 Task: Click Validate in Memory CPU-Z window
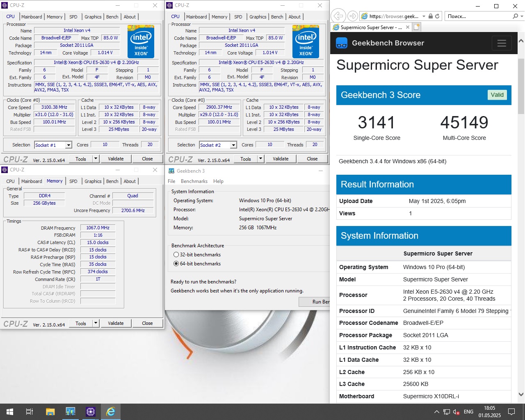pyautogui.click(x=116, y=323)
